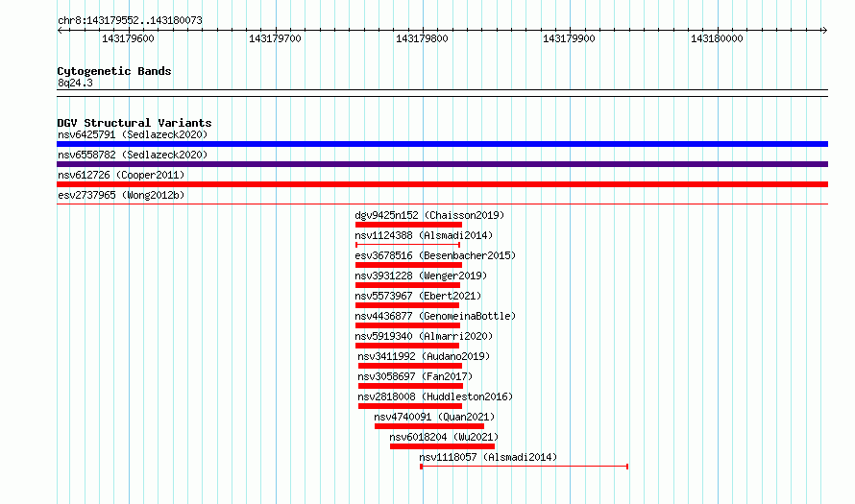Click the Cytogenetic Bands track title

click(114, 71)
